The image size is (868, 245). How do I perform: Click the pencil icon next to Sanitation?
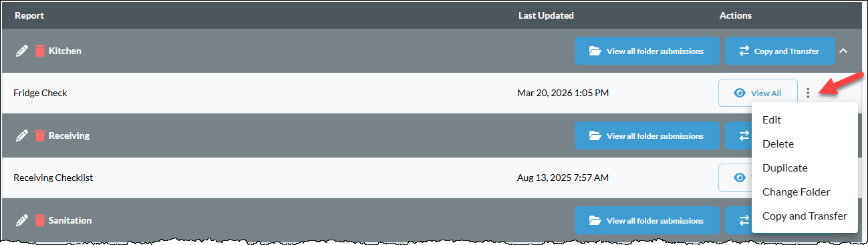point(22,220)
